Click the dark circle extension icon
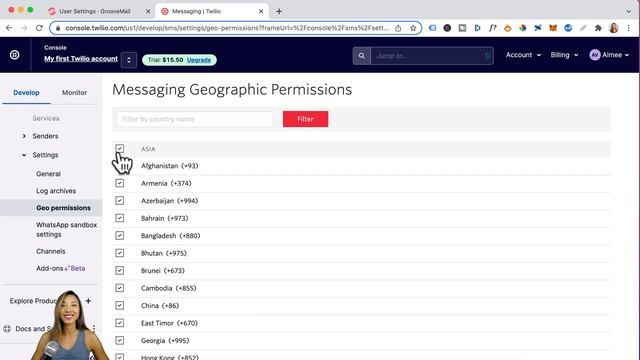 447,28
